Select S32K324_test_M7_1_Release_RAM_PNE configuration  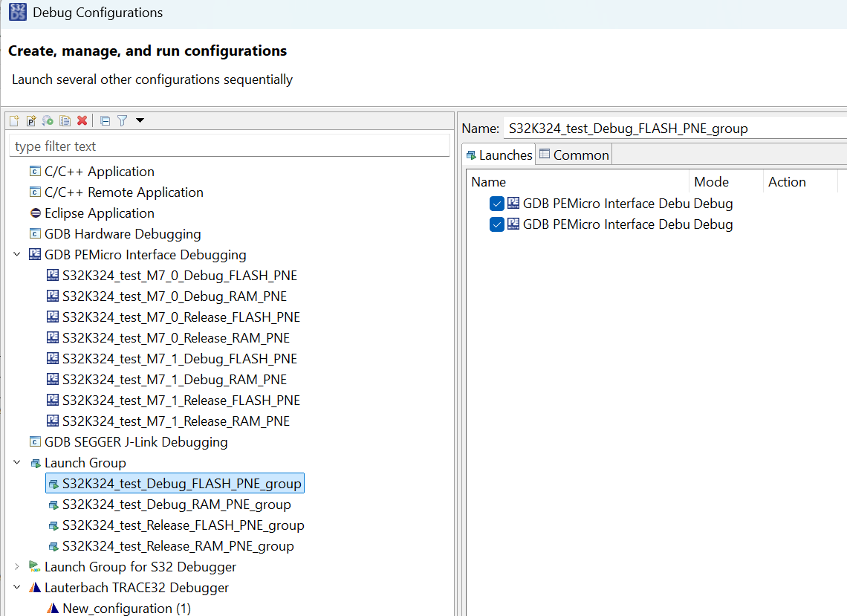176,421
